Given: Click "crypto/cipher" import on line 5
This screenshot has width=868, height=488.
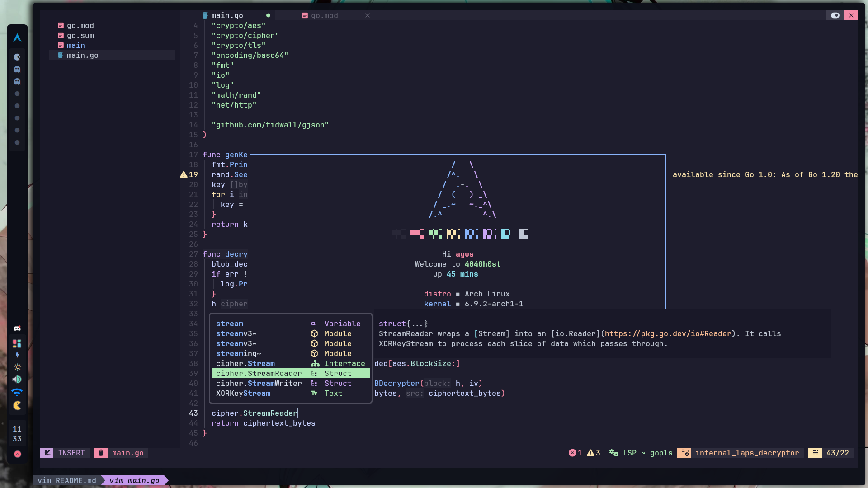Looking at the screenshot, I should pos(245,35).
